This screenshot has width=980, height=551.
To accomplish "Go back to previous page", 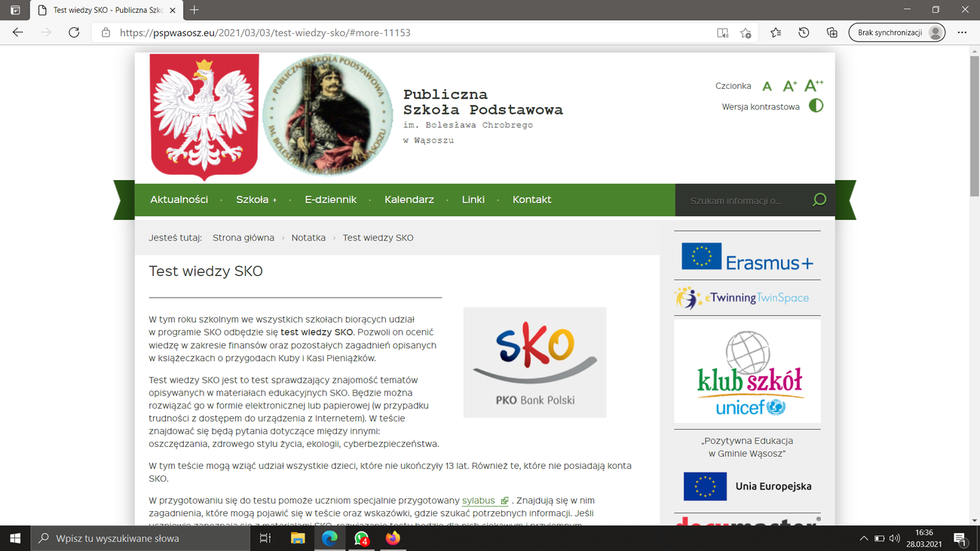I will [18, 32].
